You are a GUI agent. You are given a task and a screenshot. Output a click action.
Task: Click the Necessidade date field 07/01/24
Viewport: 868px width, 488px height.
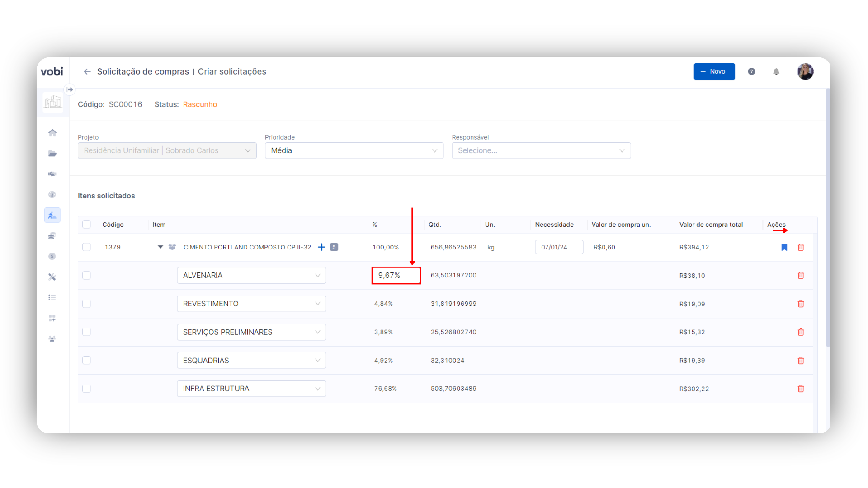pyautogui.click(x=558, y=247)
